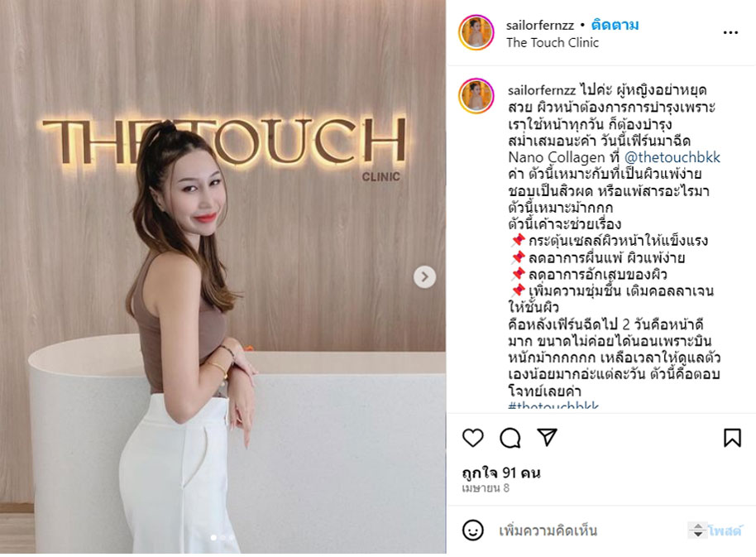The height and width of the screenshot is (557, 756).
Task: Open sailorfernzz username in header
Action: click(540, 25)
